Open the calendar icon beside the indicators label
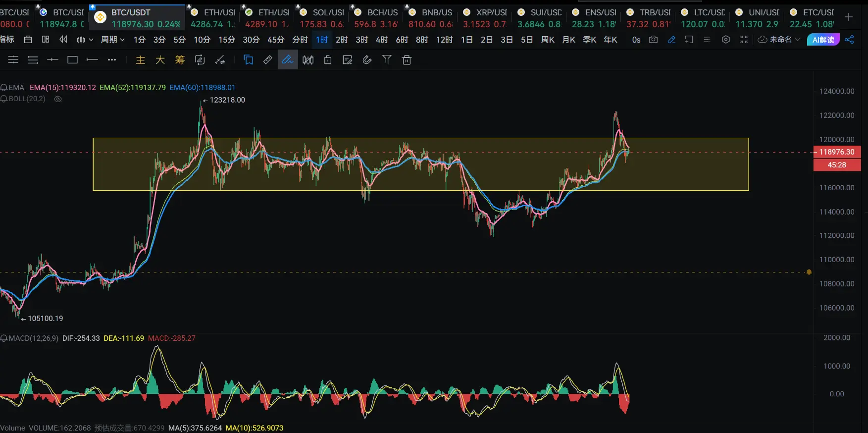 [28, 40]
